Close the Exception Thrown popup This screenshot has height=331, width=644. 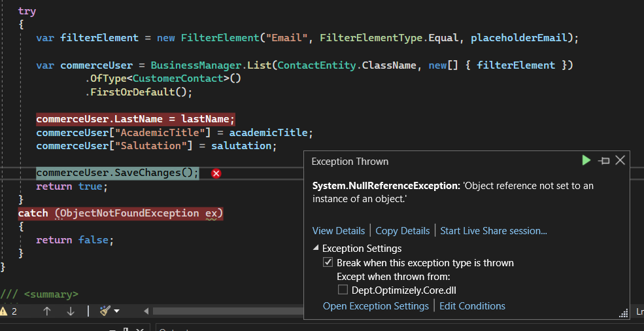click(620, 160)
